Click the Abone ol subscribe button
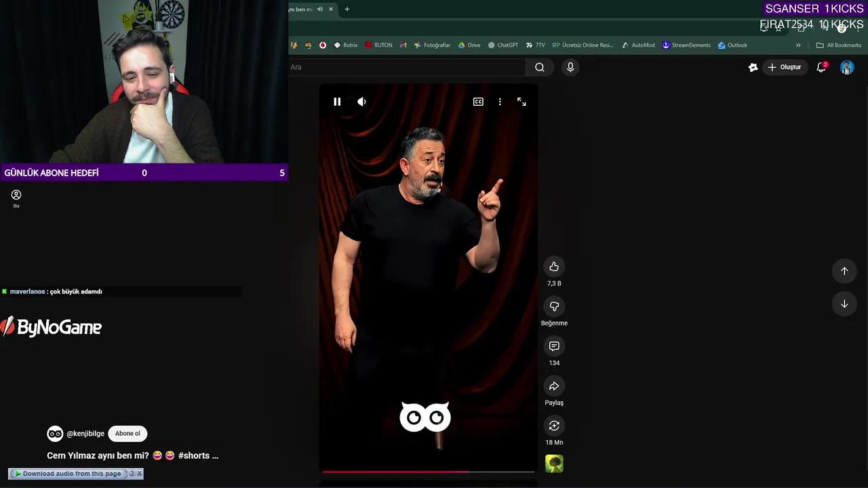This screenshot has width=868, height=488. pos(127,433)
